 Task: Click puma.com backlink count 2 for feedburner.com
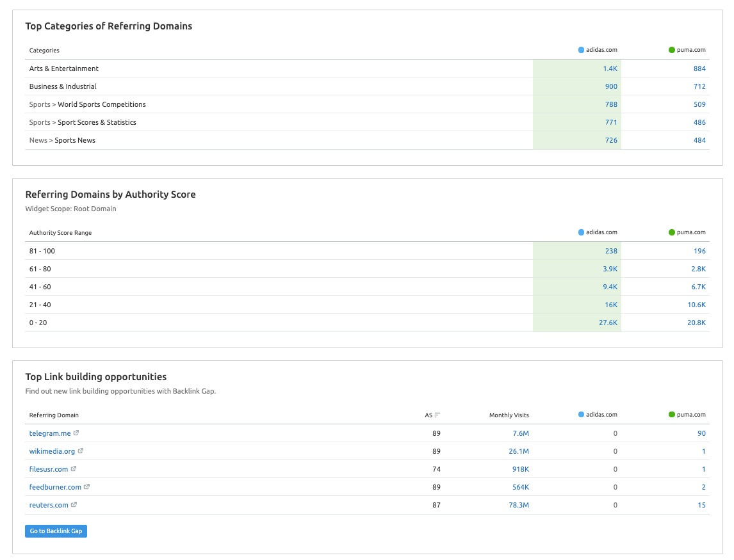pos(703,487)
